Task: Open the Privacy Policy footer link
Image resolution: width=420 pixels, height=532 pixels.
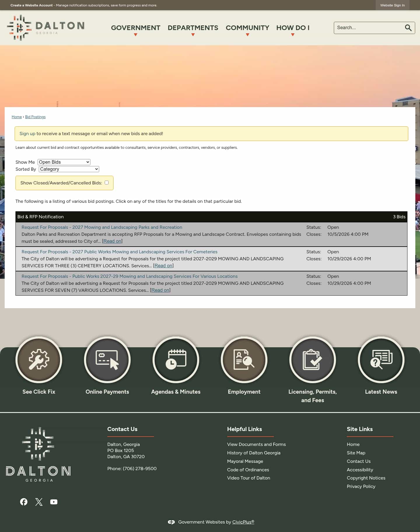Action: click(361, 486)
